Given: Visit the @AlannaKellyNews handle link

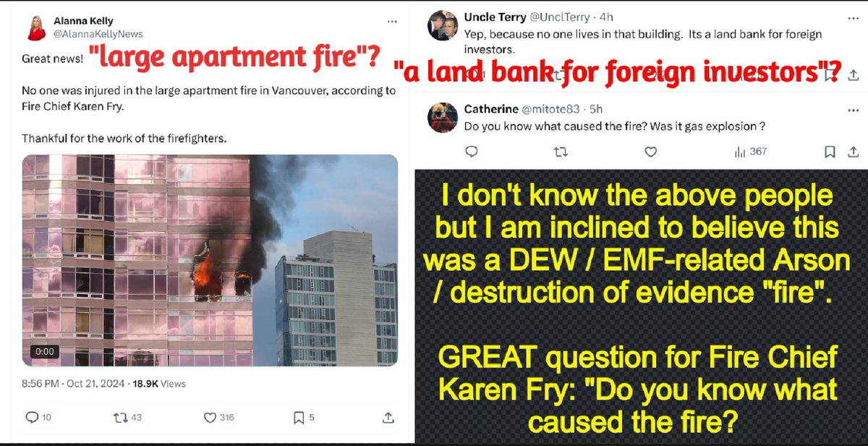Looking at the screenshot, I should pyautogui.click(x=98, y=34).
